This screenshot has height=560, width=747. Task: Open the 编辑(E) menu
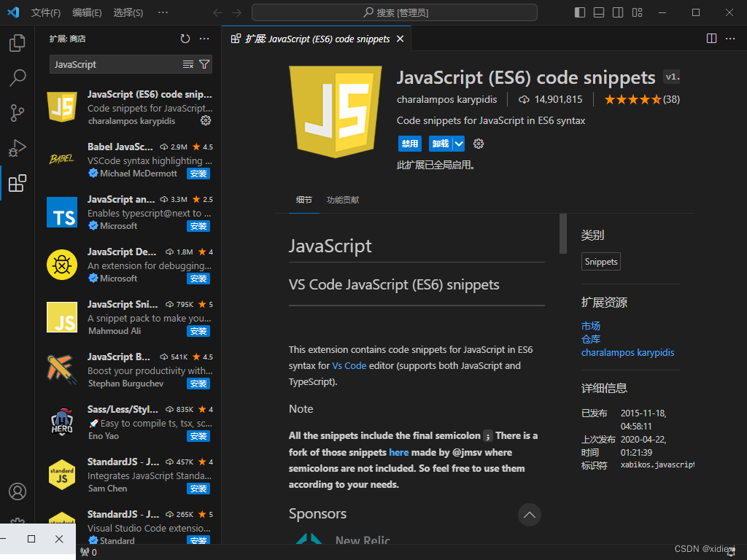(87, 12)
